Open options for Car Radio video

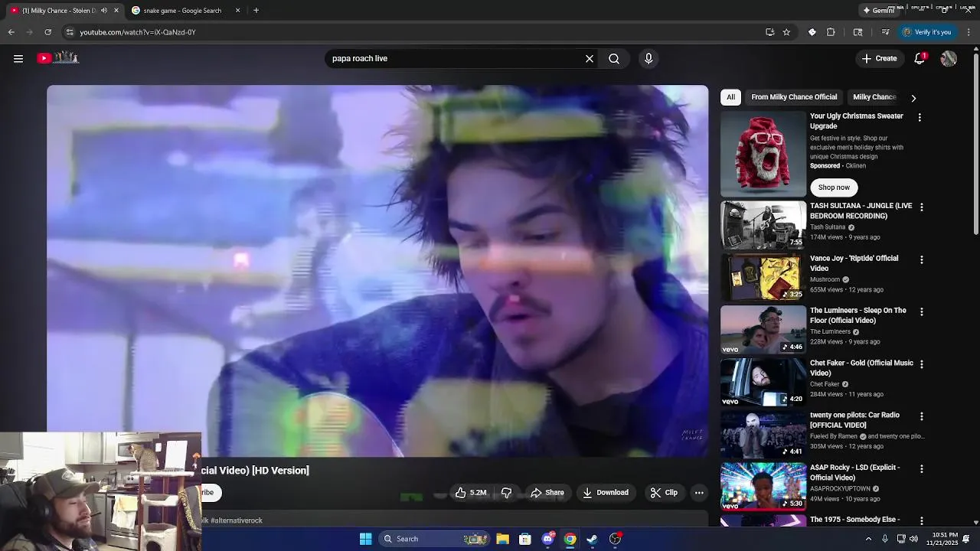921,416
